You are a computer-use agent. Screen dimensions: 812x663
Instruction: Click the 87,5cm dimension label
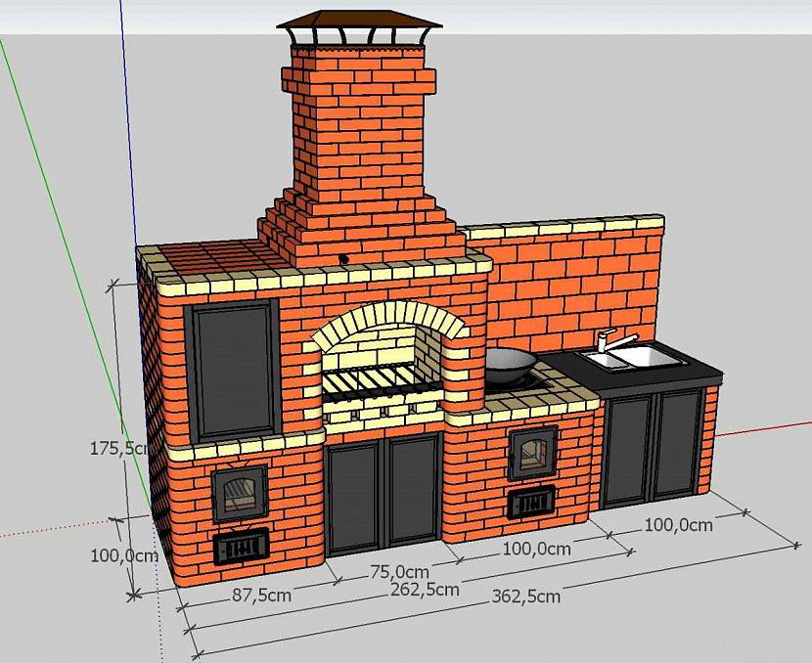tap(261, 596)
